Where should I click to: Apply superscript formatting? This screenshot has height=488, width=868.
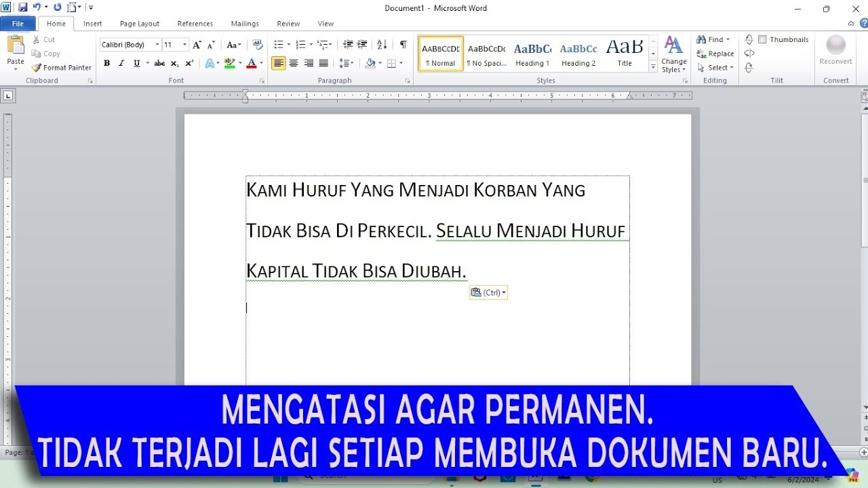tap(189, 63)
